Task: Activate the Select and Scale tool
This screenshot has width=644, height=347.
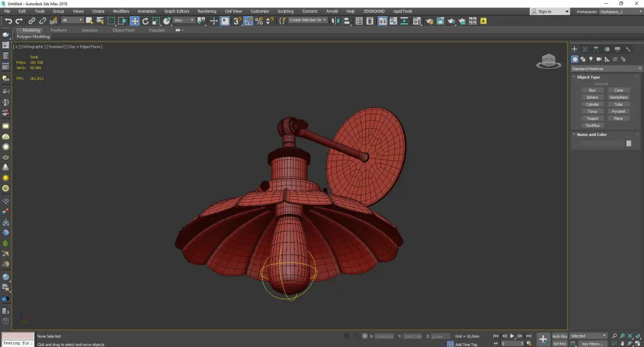Action: tap(156, 21)
